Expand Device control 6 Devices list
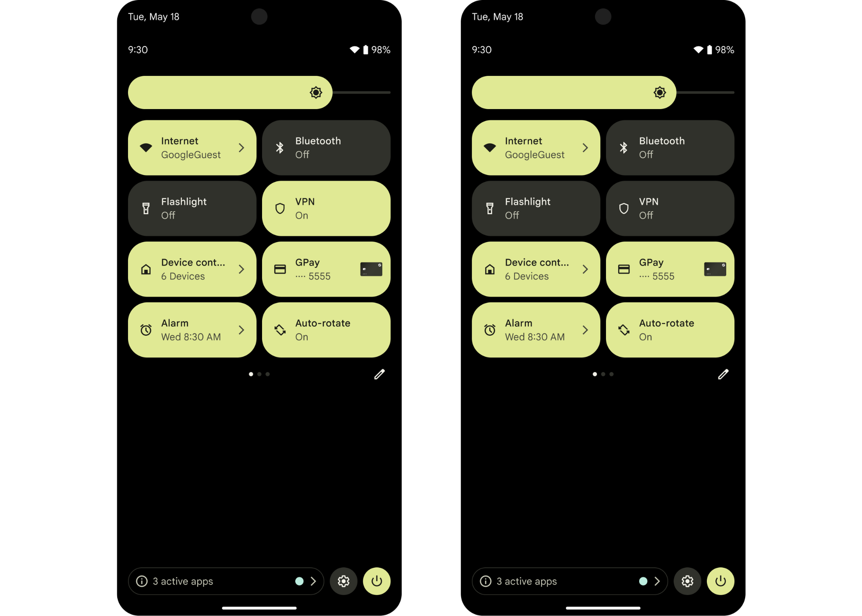 click(x=241, y=269)
